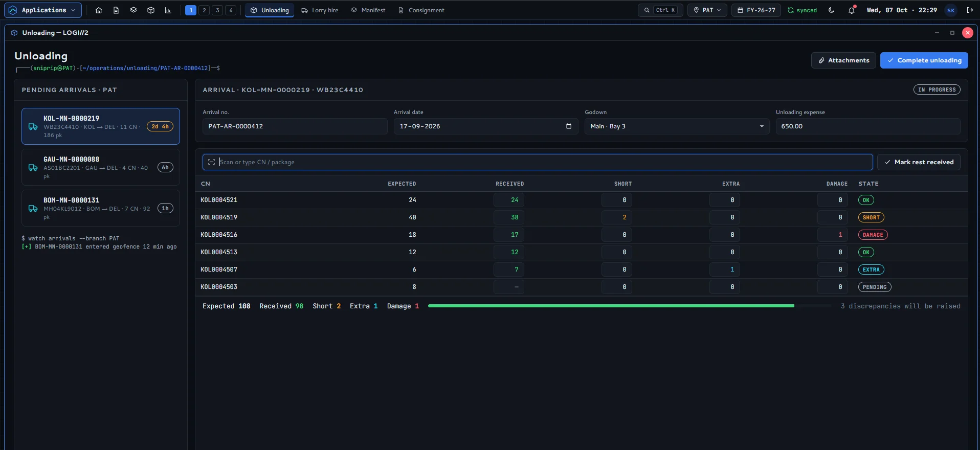Minimize the Unloading LOGI//2 window

pos(937,33)
